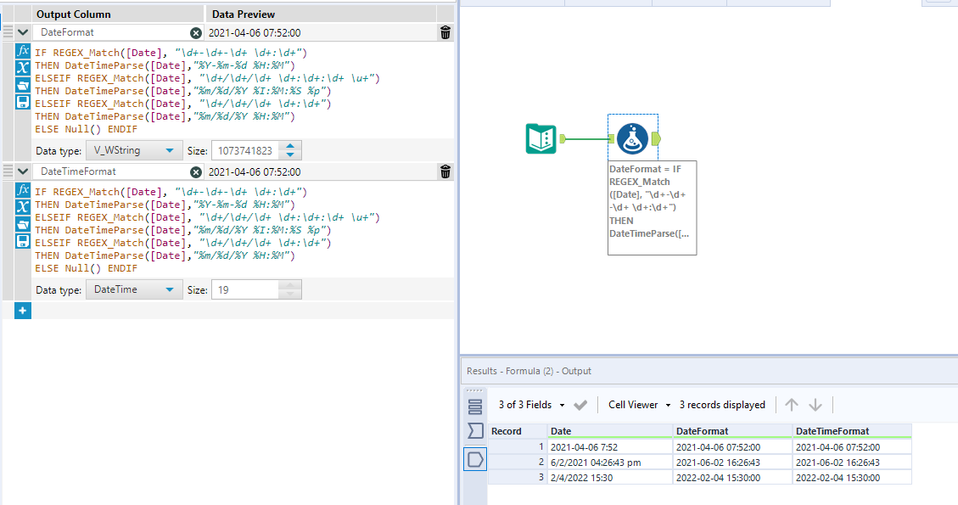Viewport: 958px width, 505px height.
Task: Click the Results - Formula (2) - Output title
Action: tap(528, 371)
